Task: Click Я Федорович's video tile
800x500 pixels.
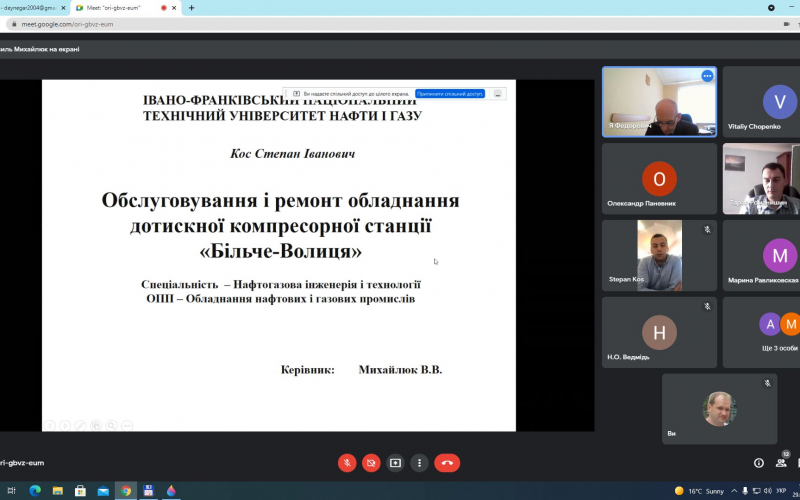Action: click(659, 102)
